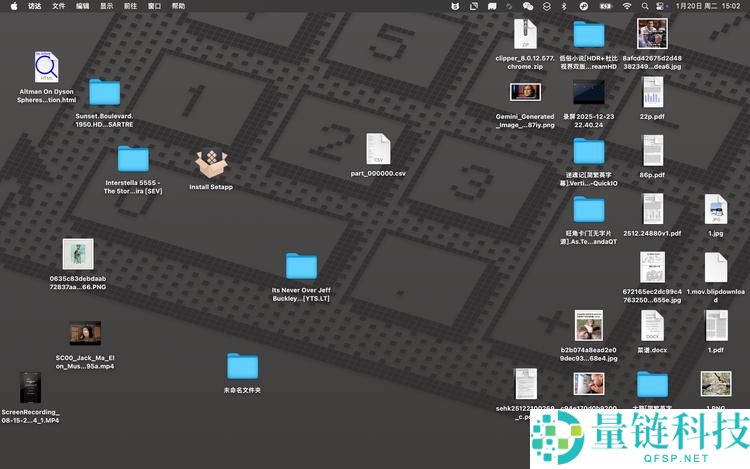Open the Apple menu
This screenshot has width=750, height=469.
(x=14, y=6)
